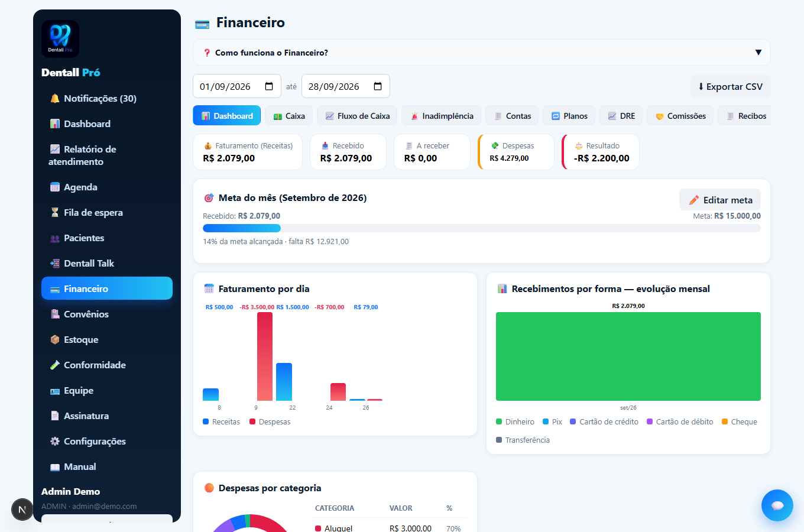Click the Despesas R$ 4.279,00 card

pyautogui.click(x=516, y=152)
